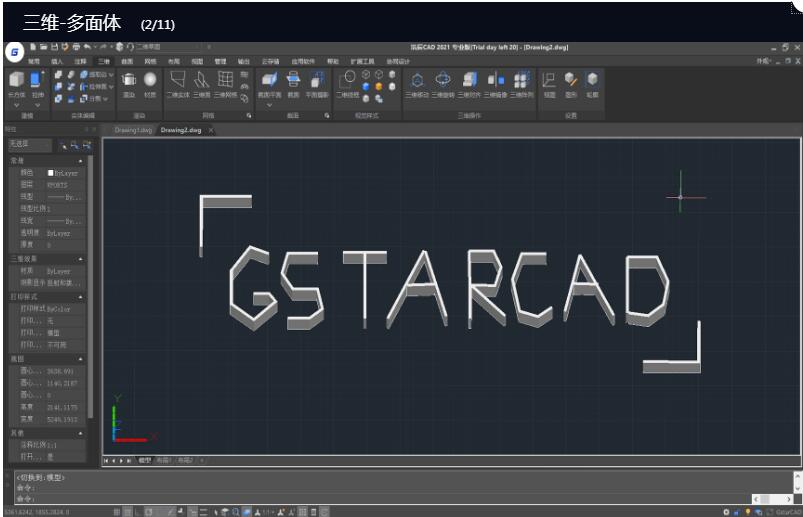Viewport: 803px width, 517px height.
Task: Click the command line input field
Action: pyautogui.click(x=382, y=498)
